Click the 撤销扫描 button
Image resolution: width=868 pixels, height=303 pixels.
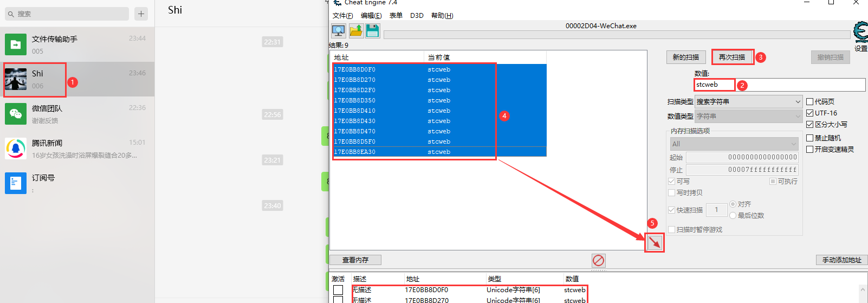(x=830, y=57)
